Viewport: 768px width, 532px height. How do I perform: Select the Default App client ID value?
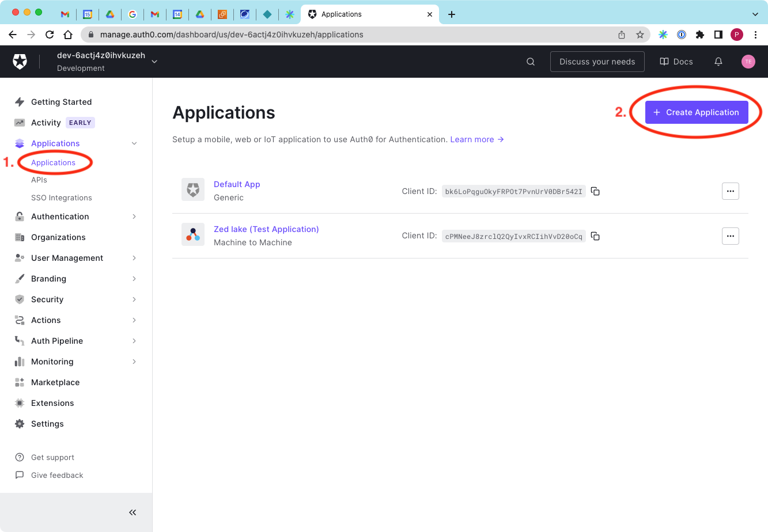pyautogui.click(x=514, y=192)
